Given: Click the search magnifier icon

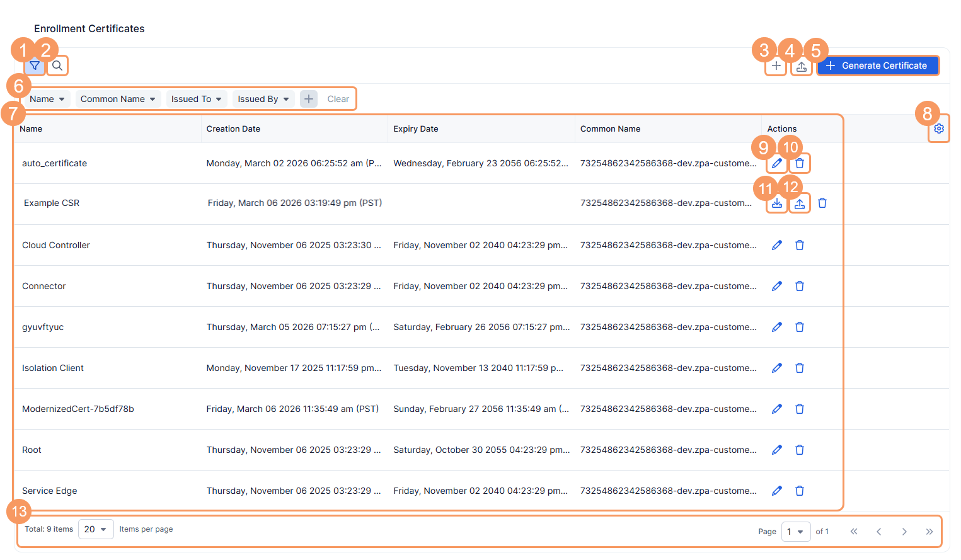Looking at the screenshot, I should coord(57,66).
